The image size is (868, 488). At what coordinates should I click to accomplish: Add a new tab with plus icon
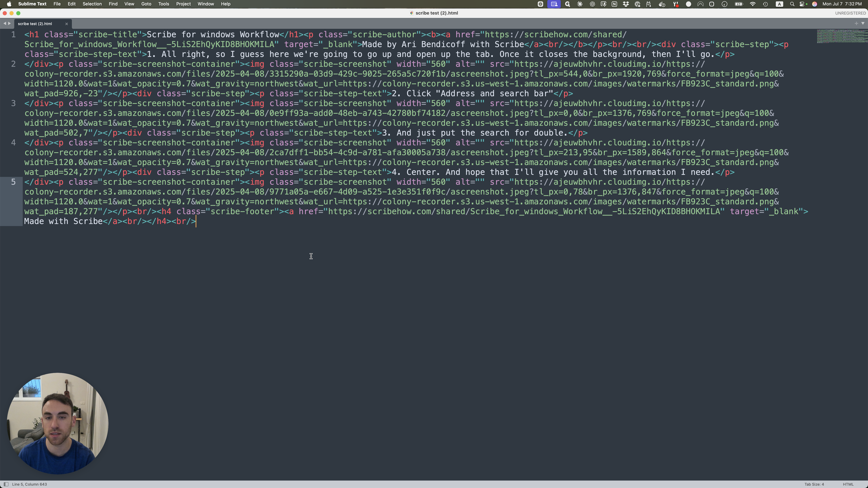point(856,24)
